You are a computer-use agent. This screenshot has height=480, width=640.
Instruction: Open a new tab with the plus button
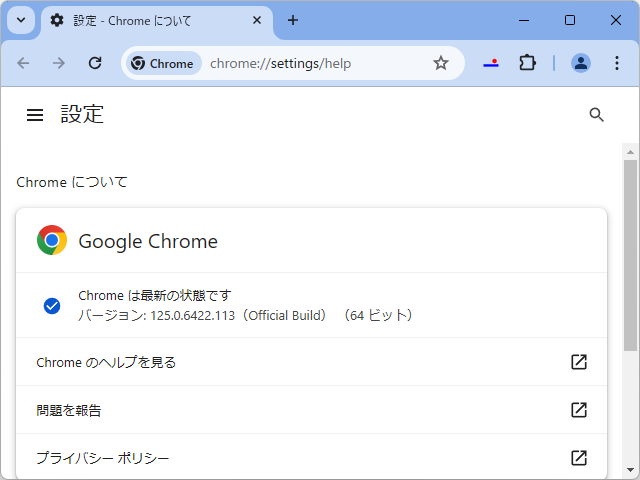293,20
